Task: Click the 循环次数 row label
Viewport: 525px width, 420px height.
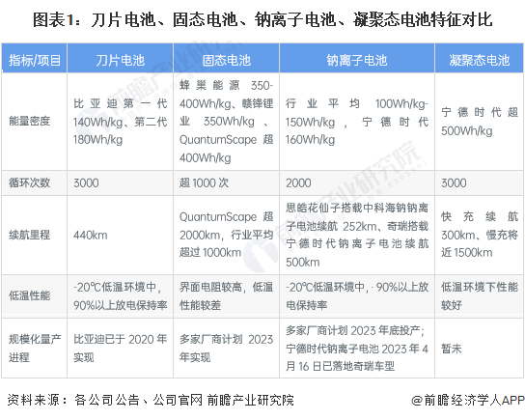Action: pos(30,182)
